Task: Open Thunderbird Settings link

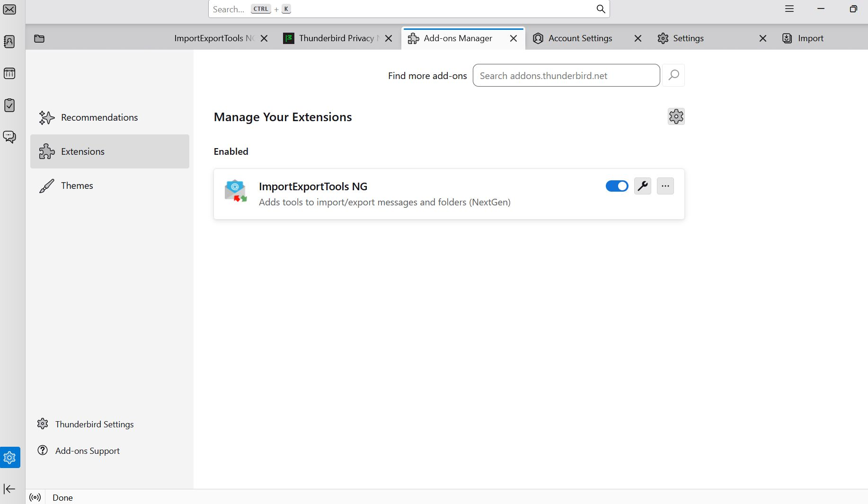Action: [86, 424]
